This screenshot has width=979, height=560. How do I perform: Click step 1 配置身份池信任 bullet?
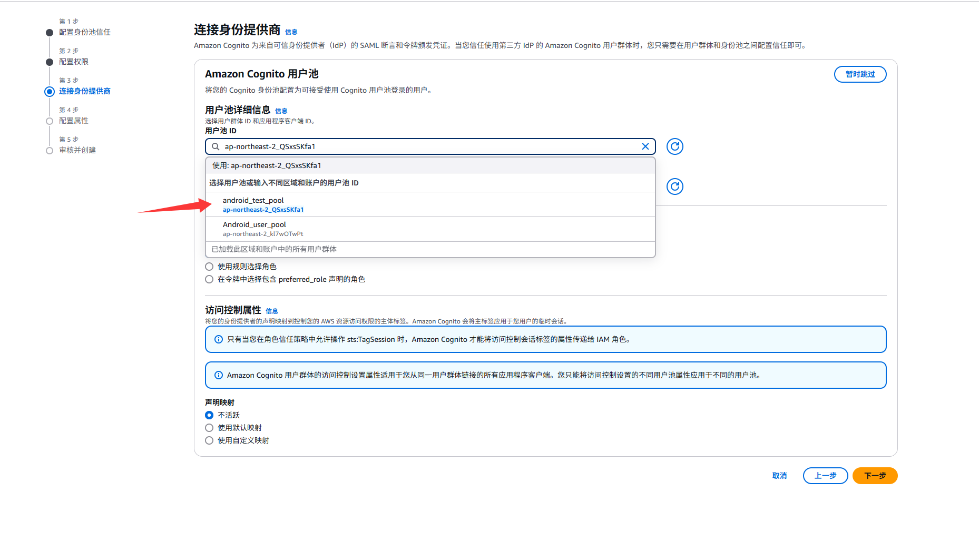pos(50,33)
